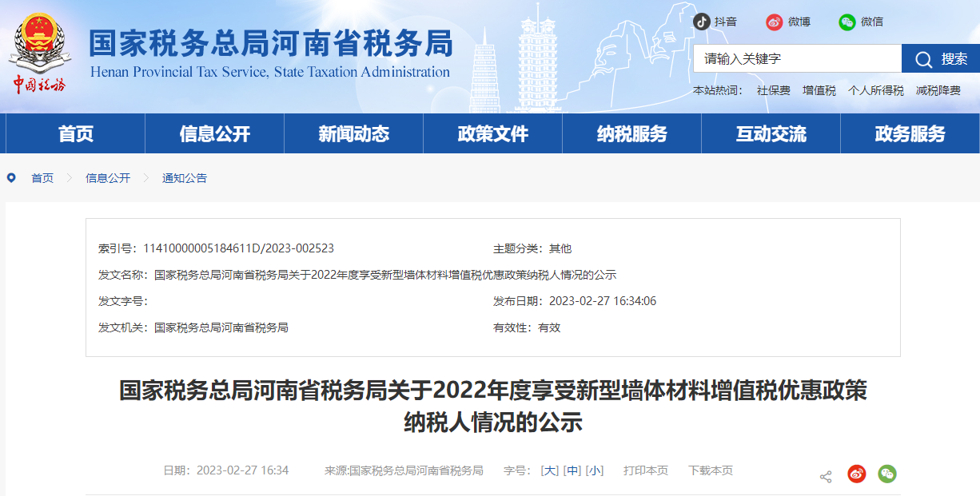Share the article via the red Weibo icon
The image size is (980, 496).
coord(856,474)
